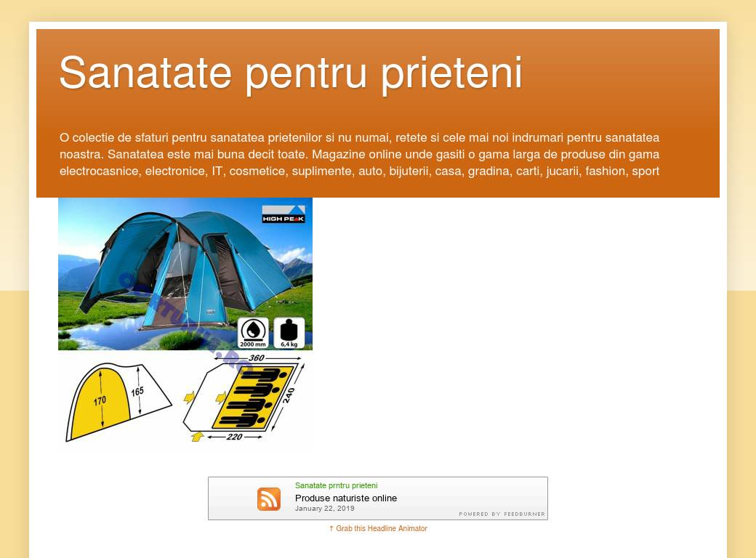Click the 165 height label in diagram

pos(137,392)
